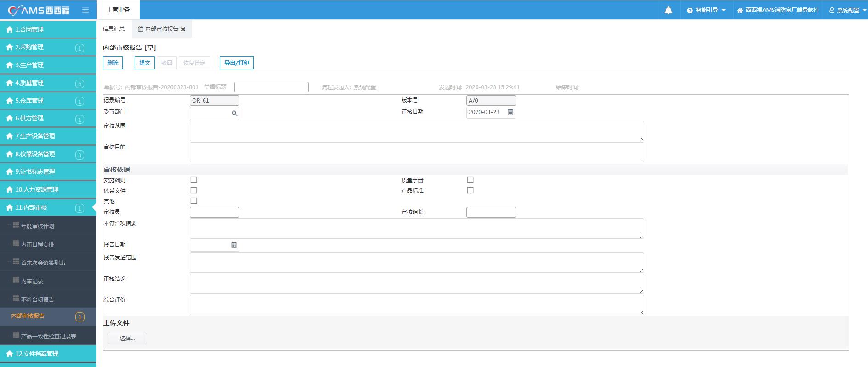868x367 pixels.
Task: Switch to 信息汇总 tab
Action: coord(113,29)
